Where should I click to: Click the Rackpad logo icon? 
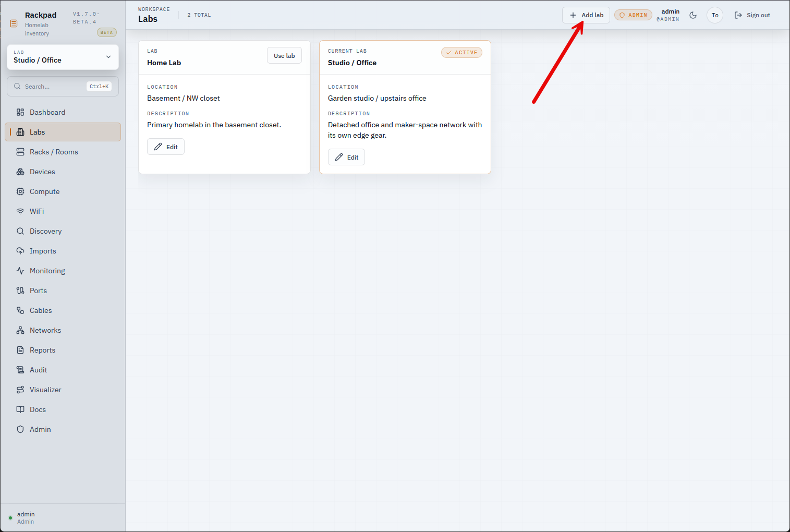coord(14,23)
